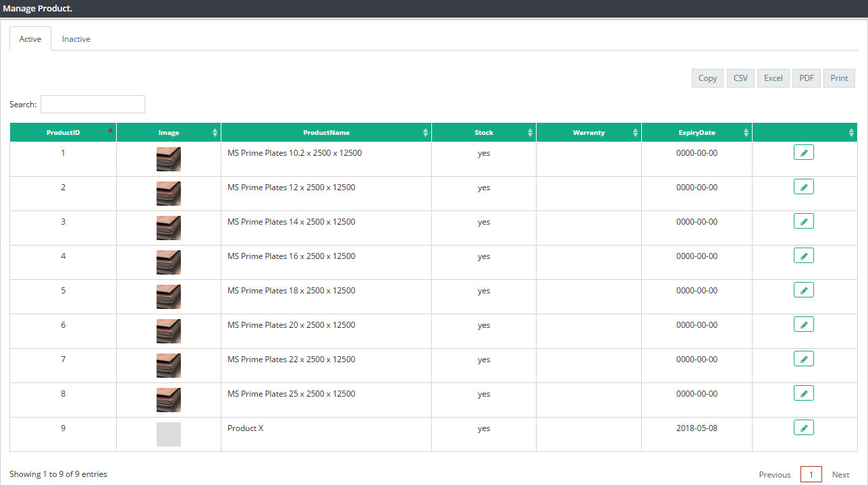Export table as CSV
Screen dimensions: 868x485
click(x=740, y=78)
